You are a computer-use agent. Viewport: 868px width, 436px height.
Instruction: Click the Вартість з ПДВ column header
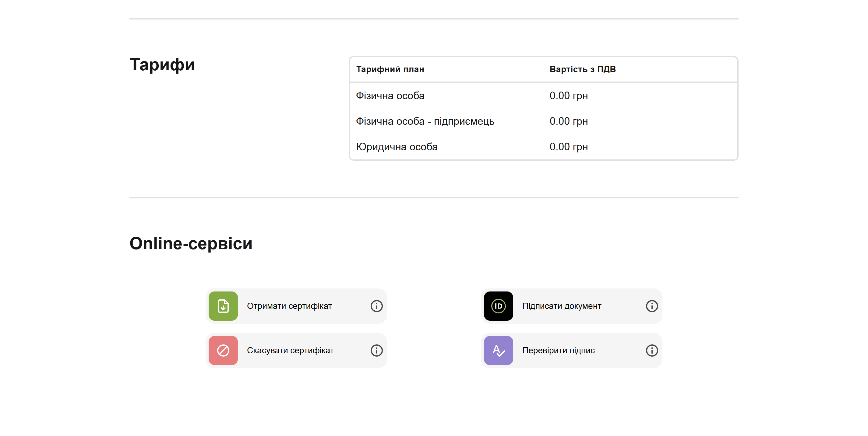[x=582, y=69]
